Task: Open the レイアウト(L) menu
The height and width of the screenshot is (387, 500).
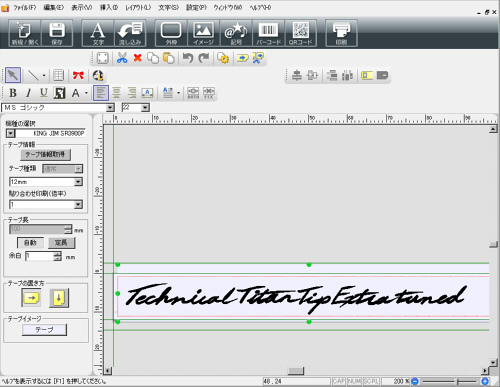Action: coord(138,7)
